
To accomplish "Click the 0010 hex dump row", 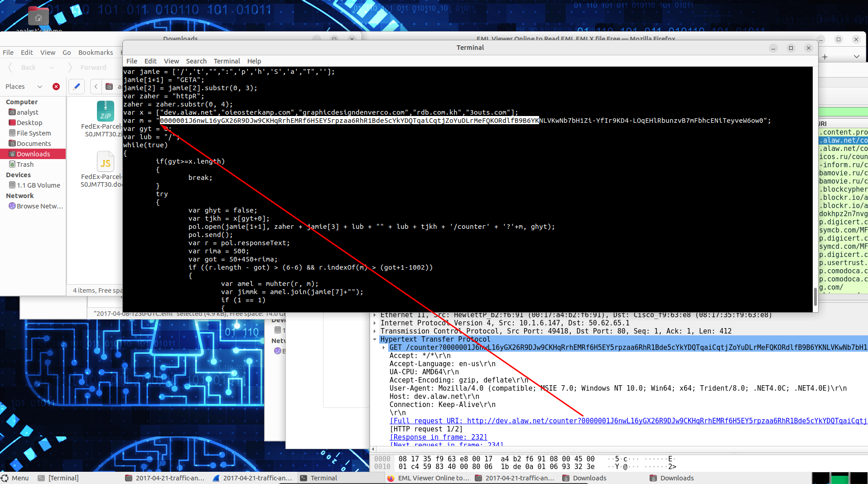I will 525,467.
